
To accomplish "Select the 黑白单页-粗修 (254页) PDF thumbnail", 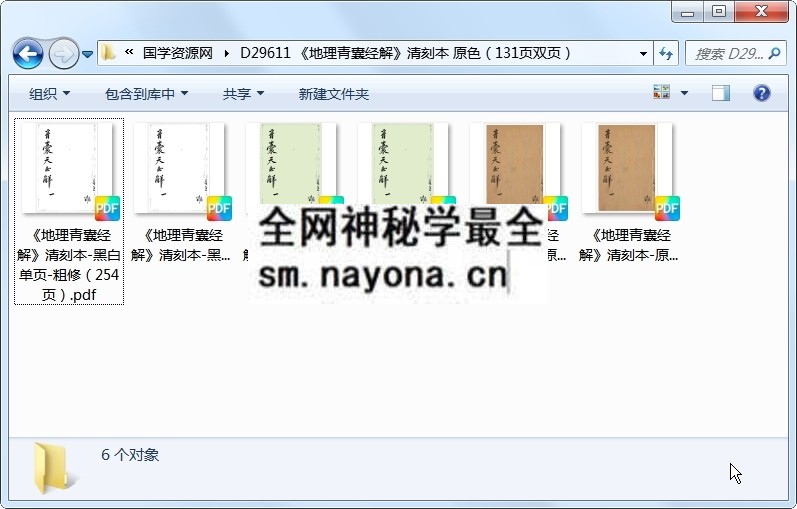I will (67, 168).
